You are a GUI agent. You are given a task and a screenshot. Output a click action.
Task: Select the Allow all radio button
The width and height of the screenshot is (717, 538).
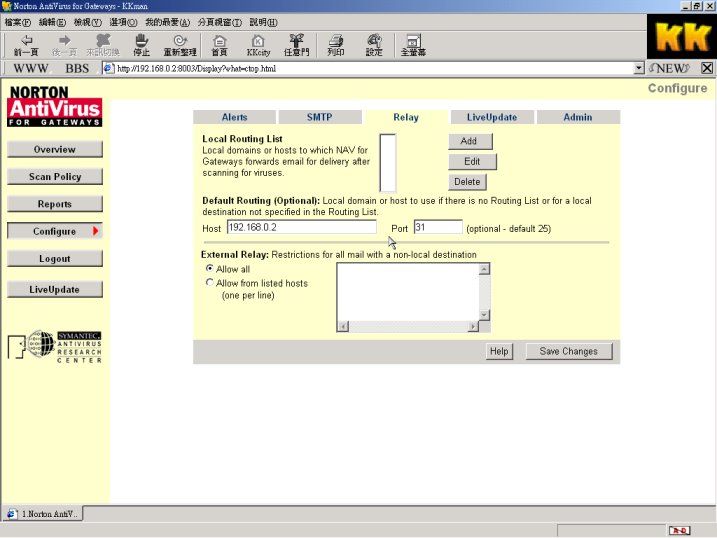[209, 269]
